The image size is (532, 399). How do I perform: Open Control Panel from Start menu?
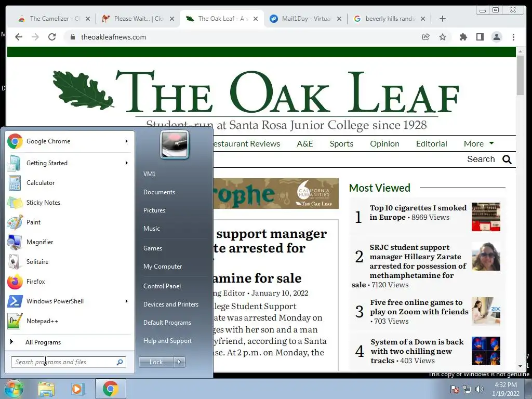[162, 286]
